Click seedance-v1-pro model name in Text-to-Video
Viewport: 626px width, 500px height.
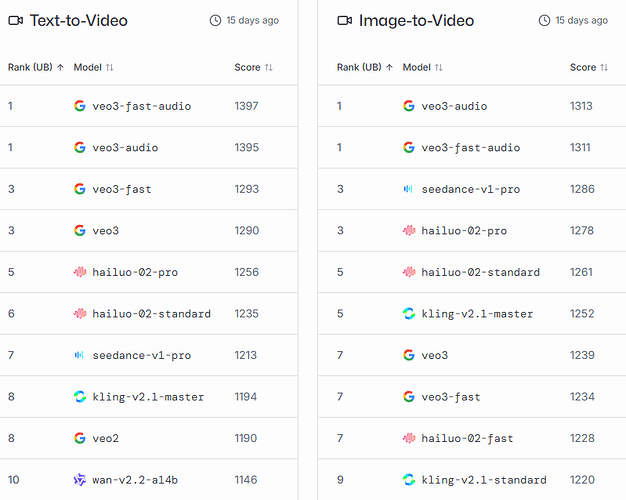click(x=142, y=355)
